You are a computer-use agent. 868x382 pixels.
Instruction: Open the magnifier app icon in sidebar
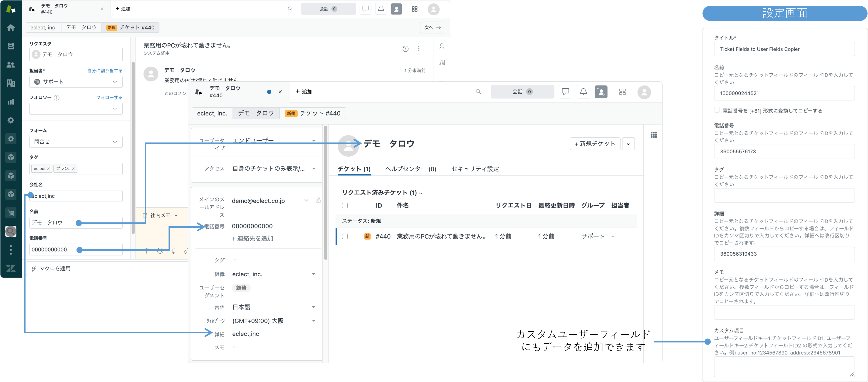point(11,231)
